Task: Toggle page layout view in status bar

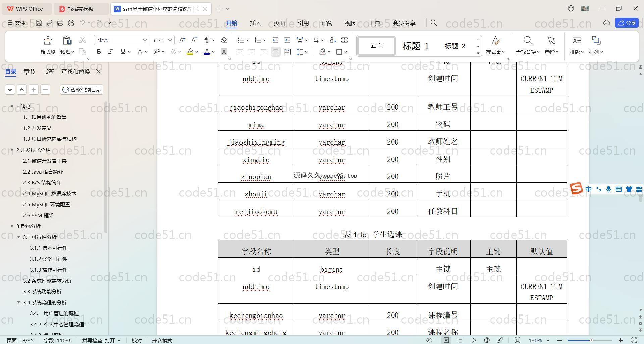Action: (x=446, y=340)
